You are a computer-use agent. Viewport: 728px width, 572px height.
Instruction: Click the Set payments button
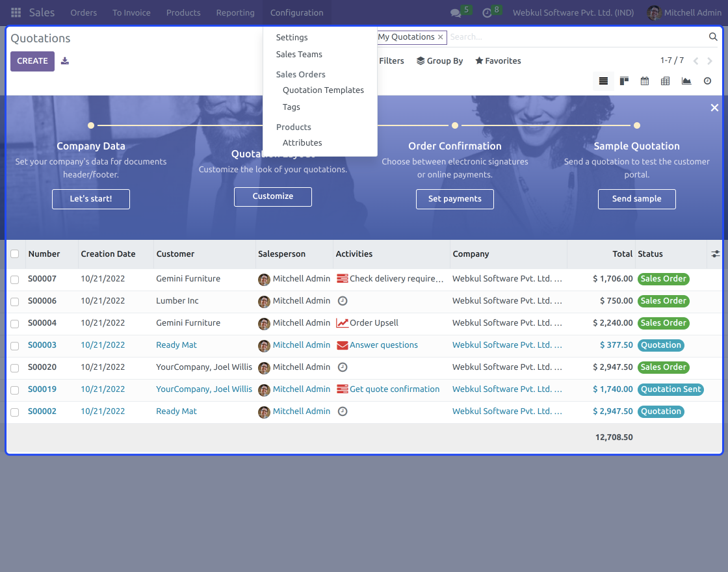pos(455,199)
